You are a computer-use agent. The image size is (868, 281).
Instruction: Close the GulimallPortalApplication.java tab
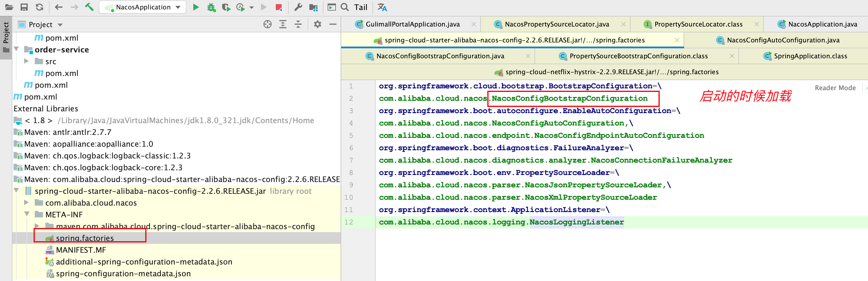473,24
